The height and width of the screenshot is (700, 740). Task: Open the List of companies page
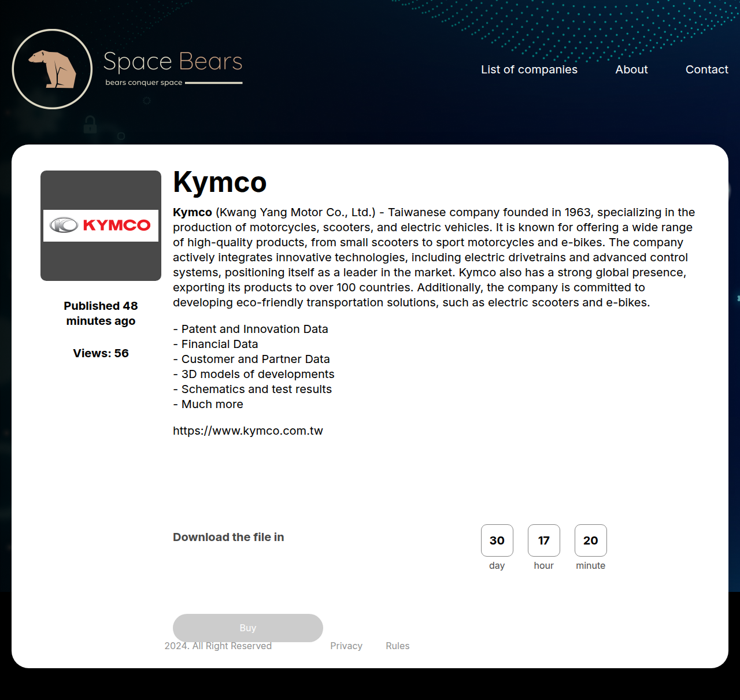[x=529, y=69]
